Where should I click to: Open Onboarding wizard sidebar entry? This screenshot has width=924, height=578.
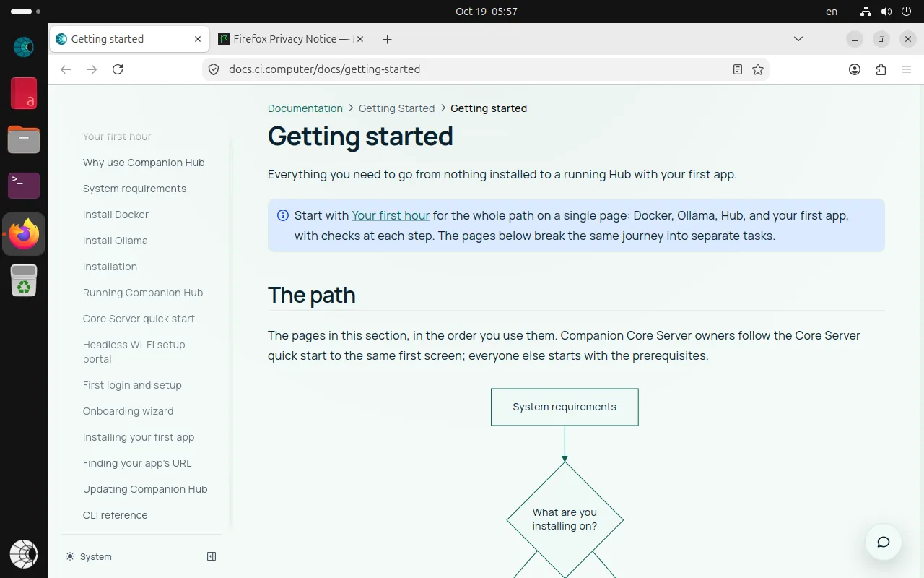coord(128,411)
